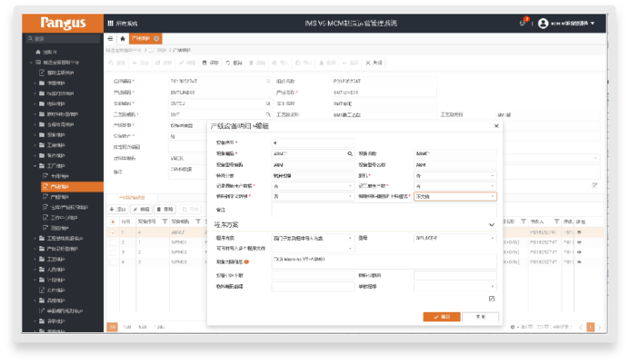
Task: Click the user avatar icon in header
Action: tap(544, 22)
